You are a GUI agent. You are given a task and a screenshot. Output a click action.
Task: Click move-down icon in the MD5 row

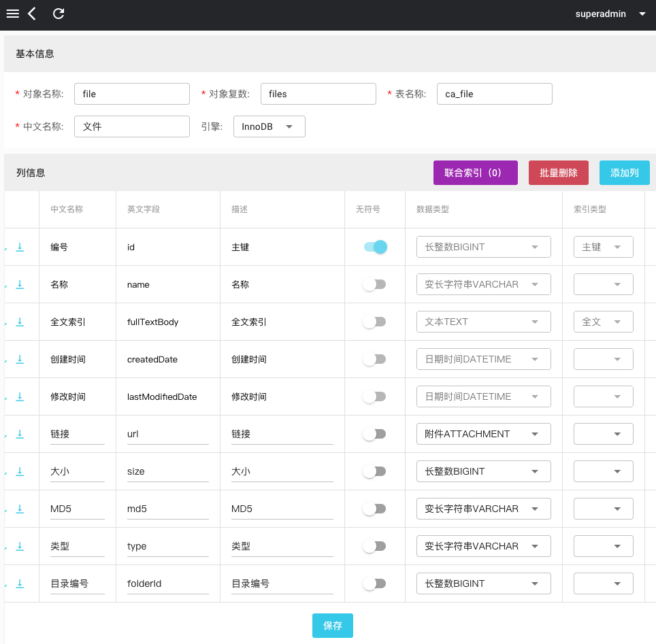(x=20, y=509)
